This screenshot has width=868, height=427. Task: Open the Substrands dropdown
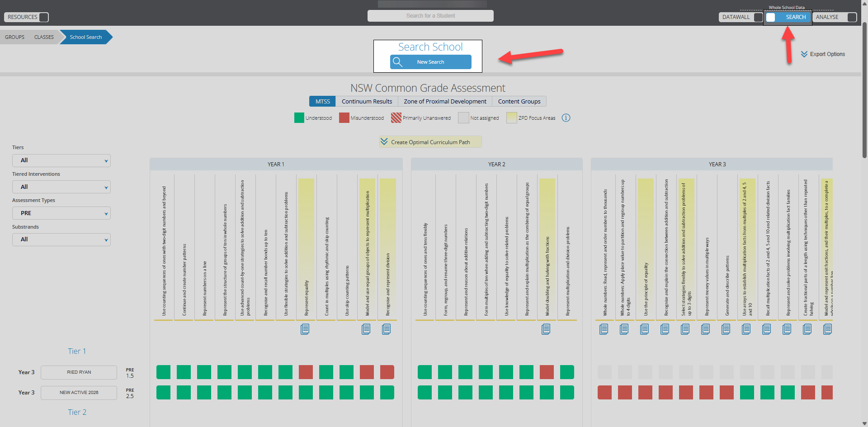click(61, 239)
